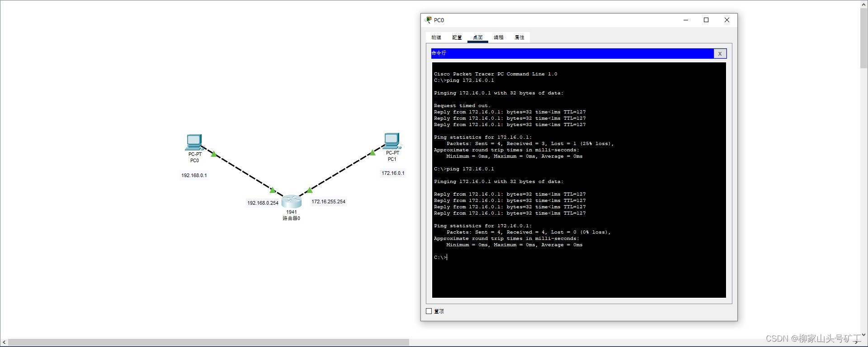
Task: Open the 物理 tab in PC0 window
Action: tap(436, 38)
